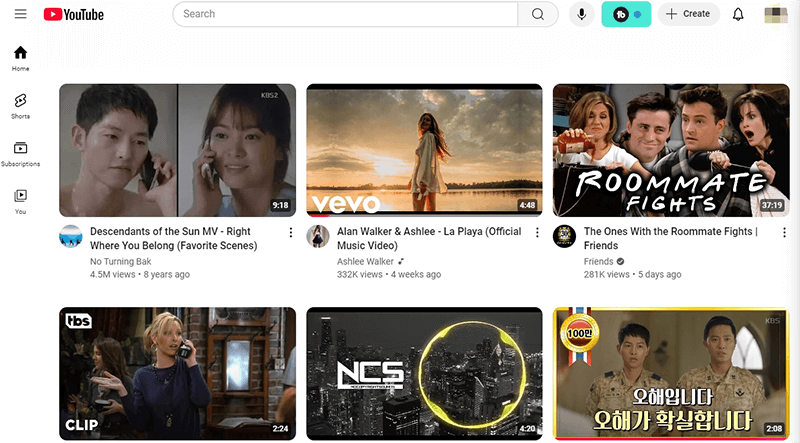Image resolution: width=800 pixels, height=443 pixels.
Task: Open the account avatar menu
Action: 775,14
